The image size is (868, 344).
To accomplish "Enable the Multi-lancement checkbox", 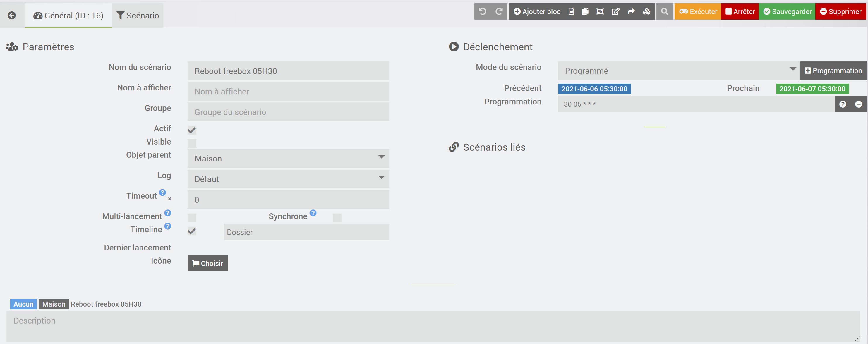I will (x=192, y=218).
